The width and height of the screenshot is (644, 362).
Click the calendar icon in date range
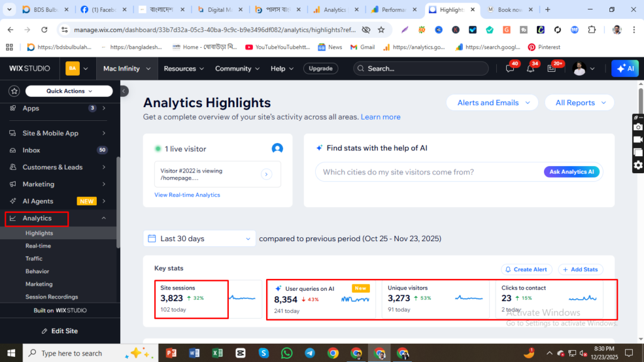pyautogui.click(x=152, y=239)
